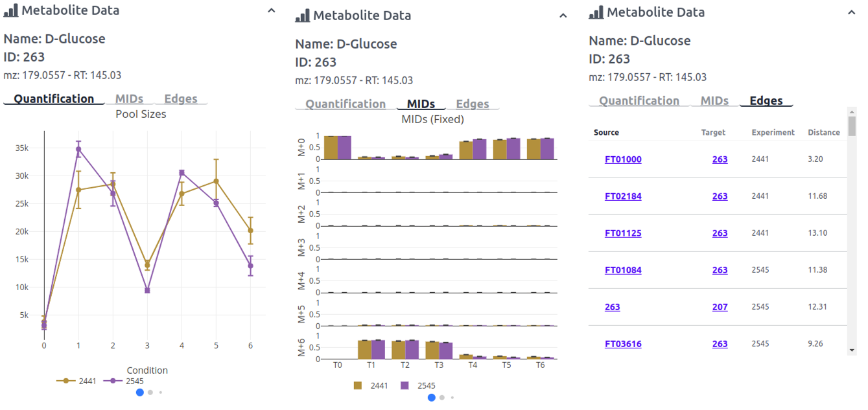Click the FT03616 source link
This screenshot has height=410, width=868.
(623, 344)
